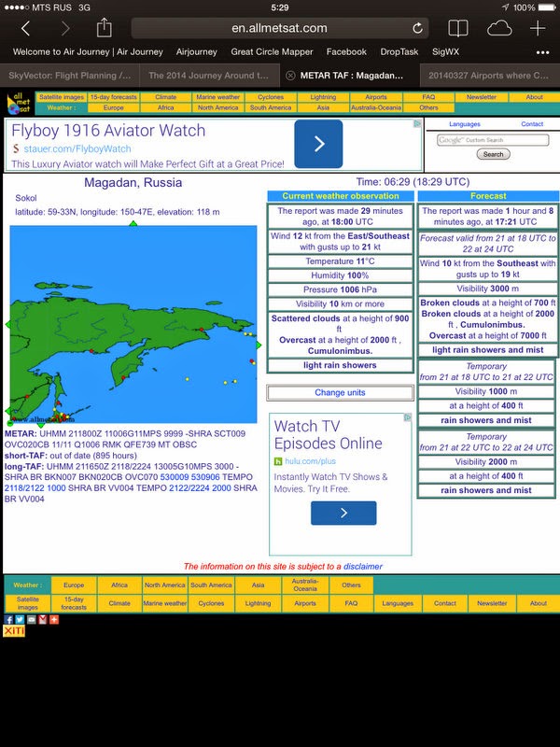Open Satellite images in top menu
Image resolution: width=560 pixels, height=747 pixels.
point(62,97)
